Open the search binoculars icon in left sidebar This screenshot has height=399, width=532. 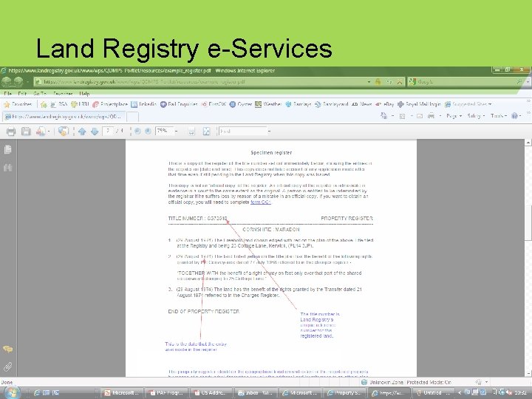8,167
